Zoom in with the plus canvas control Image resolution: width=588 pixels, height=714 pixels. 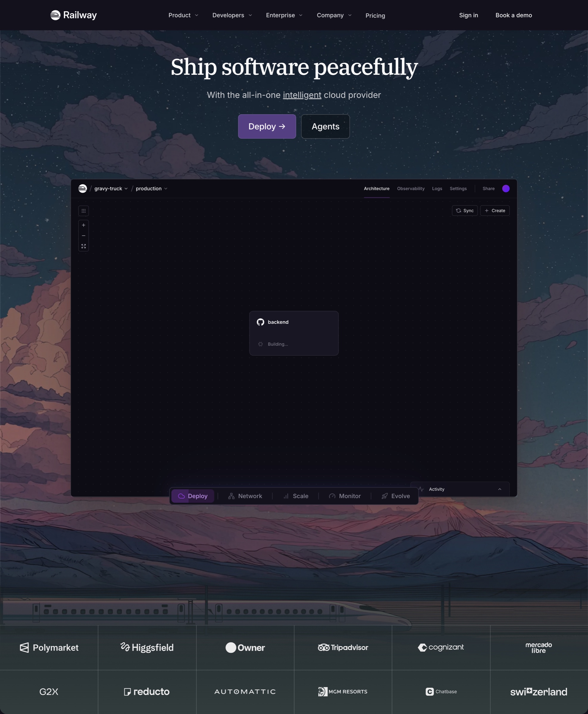coord(84,225)
